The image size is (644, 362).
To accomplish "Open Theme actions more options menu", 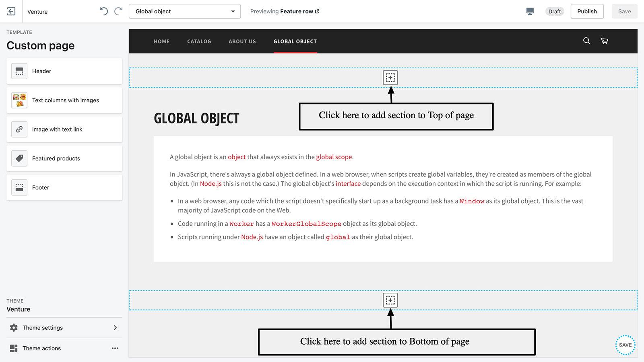I will click(x=115, y=348).
